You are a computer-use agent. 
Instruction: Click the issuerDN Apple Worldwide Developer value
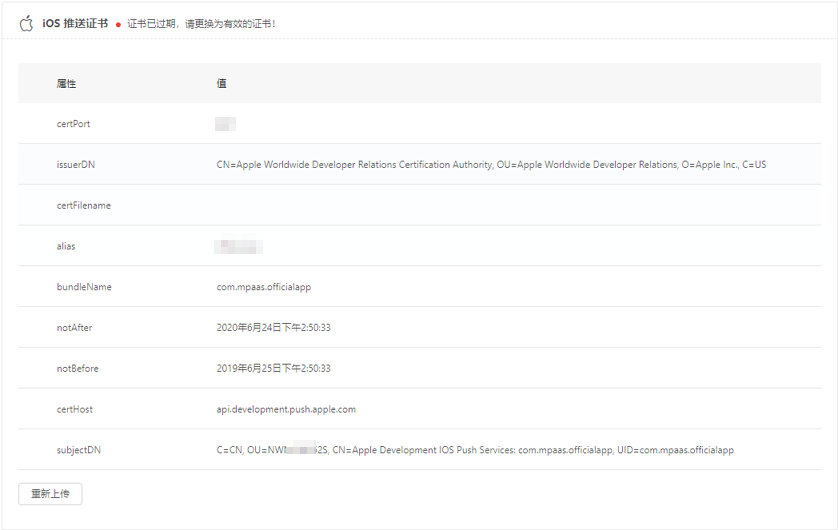[x=491, y=165]
